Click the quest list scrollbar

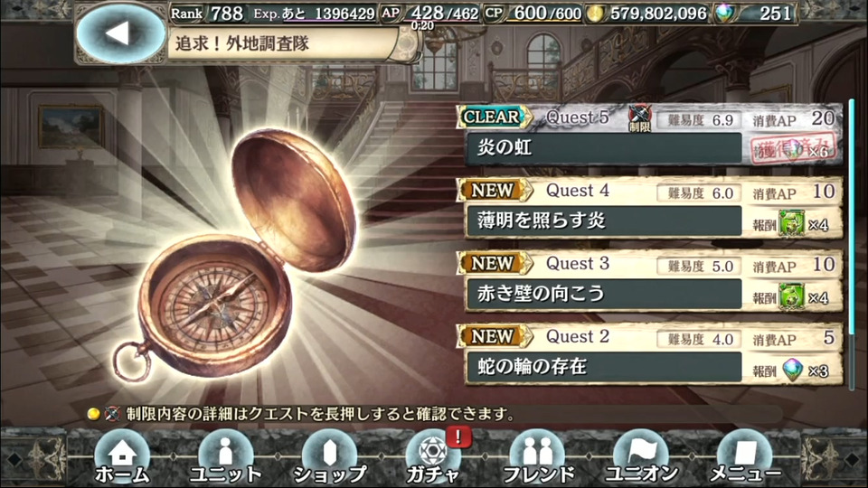tap(852, 243)
